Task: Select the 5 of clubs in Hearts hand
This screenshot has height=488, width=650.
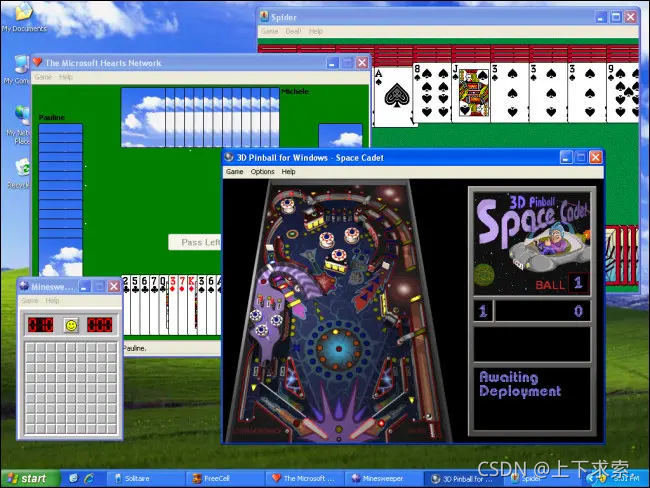Action: [135, 305]
